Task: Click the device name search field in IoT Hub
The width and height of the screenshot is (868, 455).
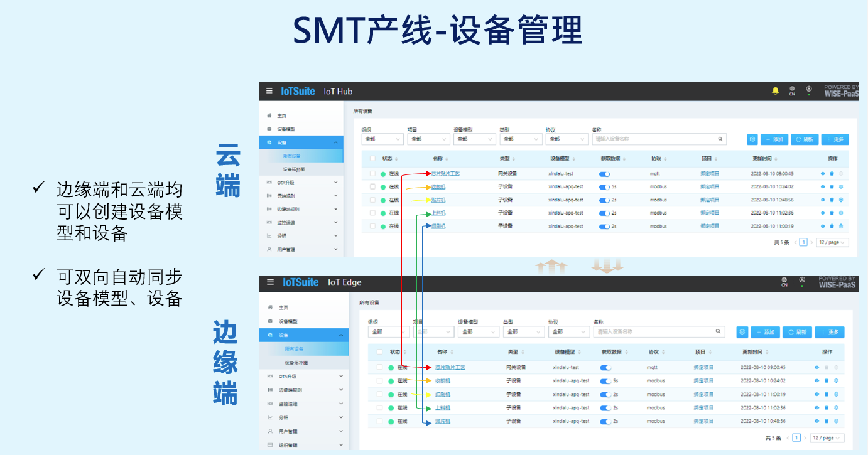Action: tap(659, 139)
